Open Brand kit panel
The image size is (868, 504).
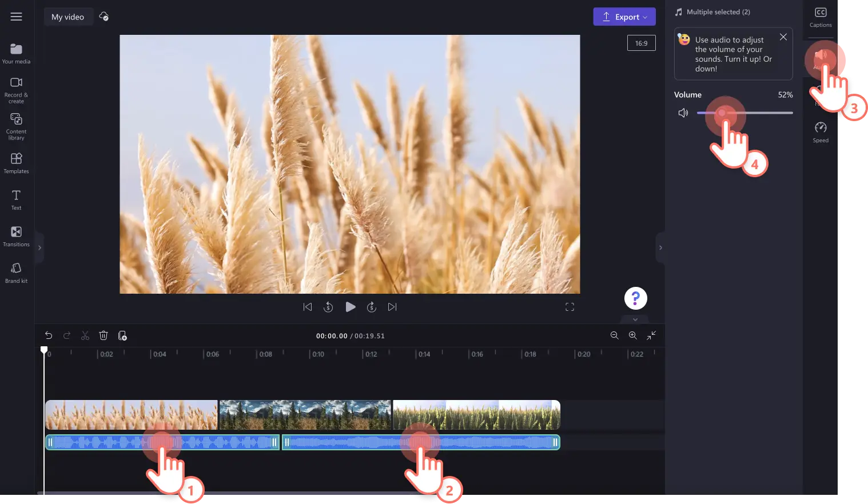tap(16, 273)
